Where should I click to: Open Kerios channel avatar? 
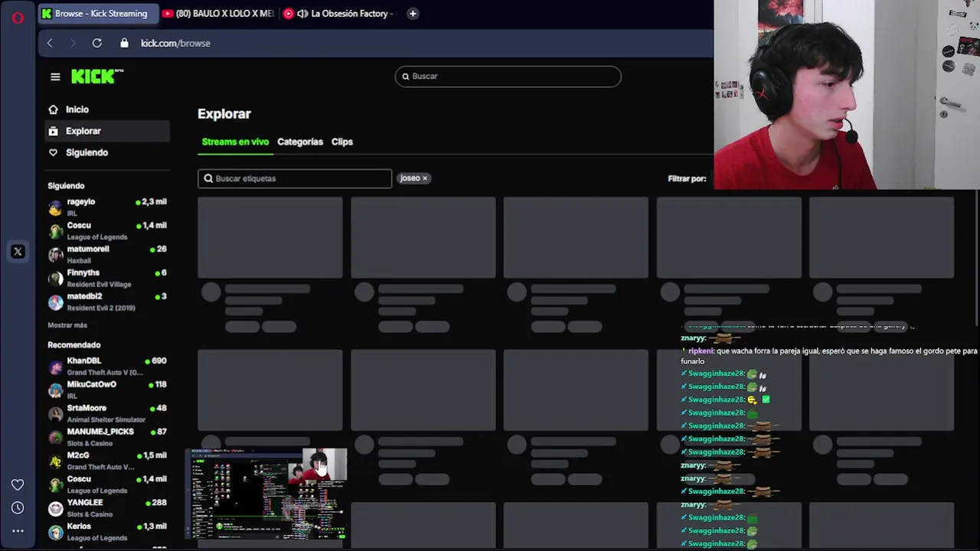pos(55,533)
